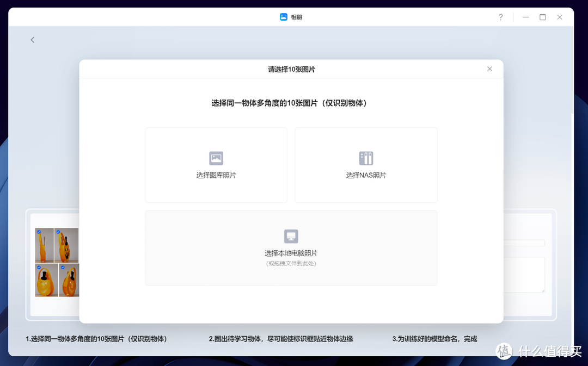Click the top-left pumpkin thumbnail
This screenshot has width=588, height=366.
[44, 246]
